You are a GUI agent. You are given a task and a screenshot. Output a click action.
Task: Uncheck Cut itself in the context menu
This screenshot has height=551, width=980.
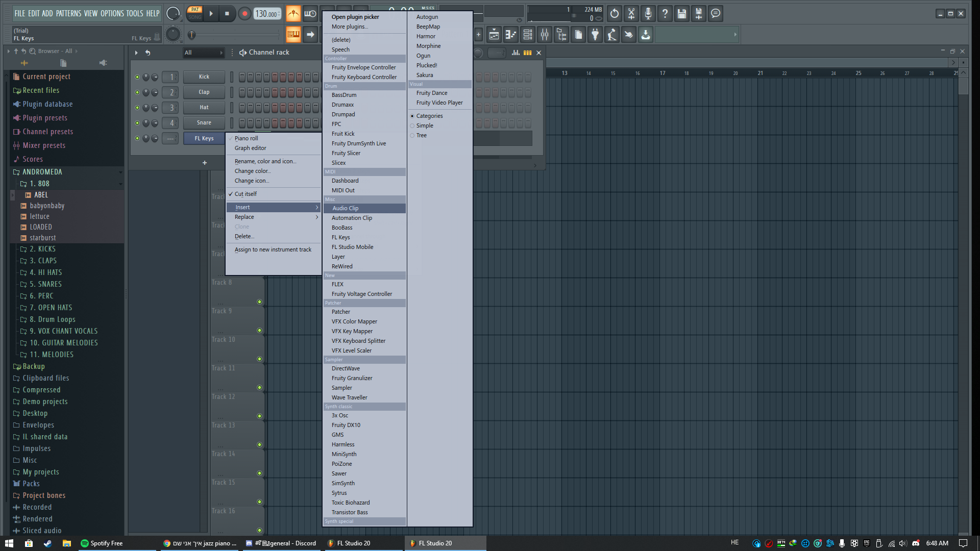tap(246, 194)
